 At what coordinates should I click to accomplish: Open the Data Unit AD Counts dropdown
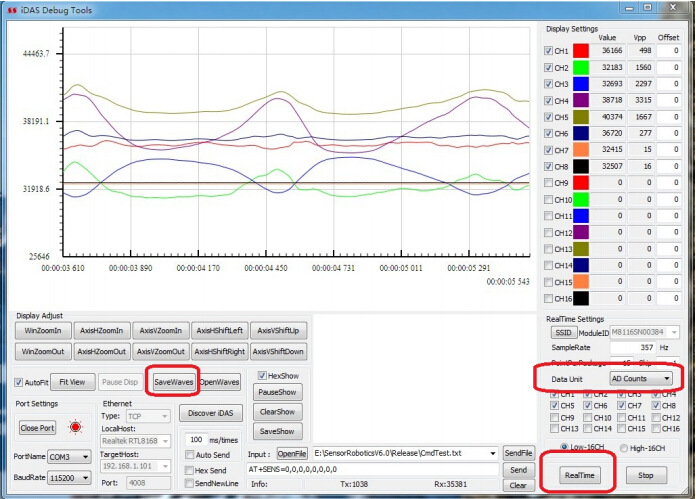coord(642,379)
